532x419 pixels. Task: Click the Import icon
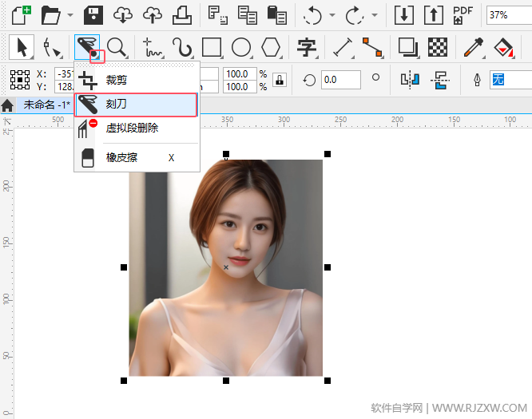(x=403, y=15)
